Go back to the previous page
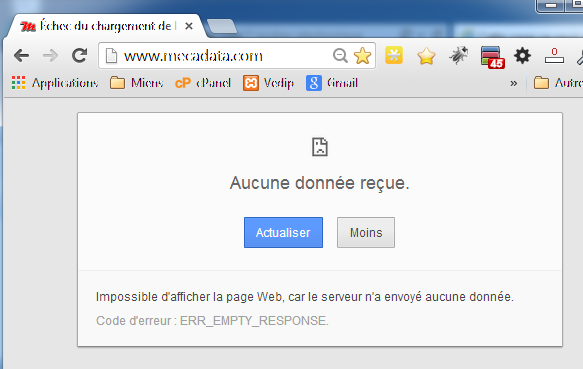 pyautogui.click(x=21, y=56)
